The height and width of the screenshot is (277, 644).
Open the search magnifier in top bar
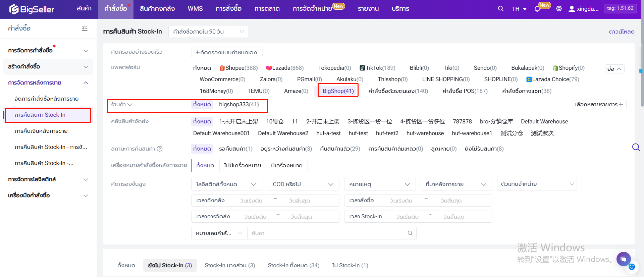click(500, 9)
